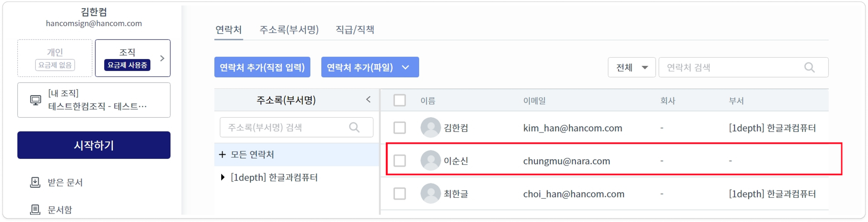Click 김한컴's profile avatar
This screenshot has height=222, width=868.
click(x=430, y=128)
